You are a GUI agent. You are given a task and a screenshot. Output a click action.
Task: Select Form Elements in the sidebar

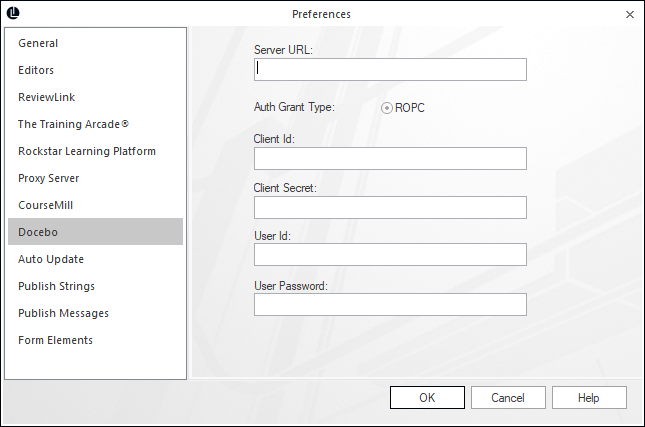tap(55, 340)
